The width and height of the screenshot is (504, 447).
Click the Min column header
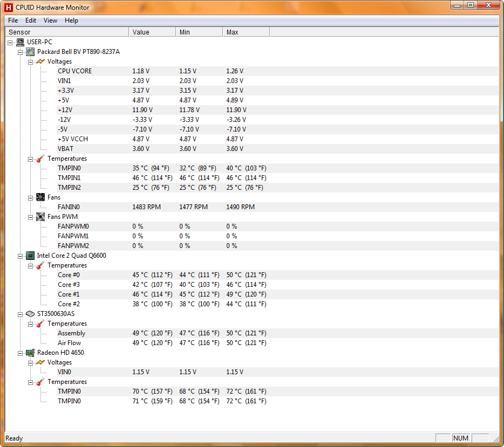[199, 32]
